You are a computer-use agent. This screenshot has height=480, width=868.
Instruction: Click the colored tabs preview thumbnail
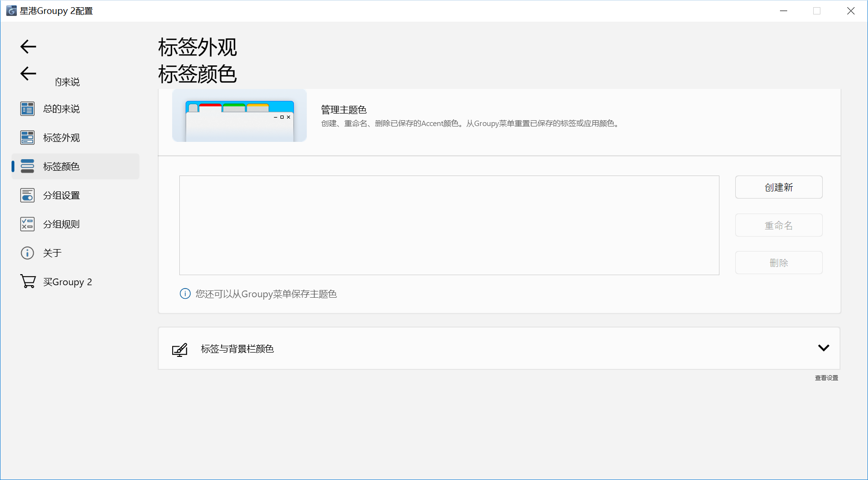pyautogui.click(x=239, y=115)
